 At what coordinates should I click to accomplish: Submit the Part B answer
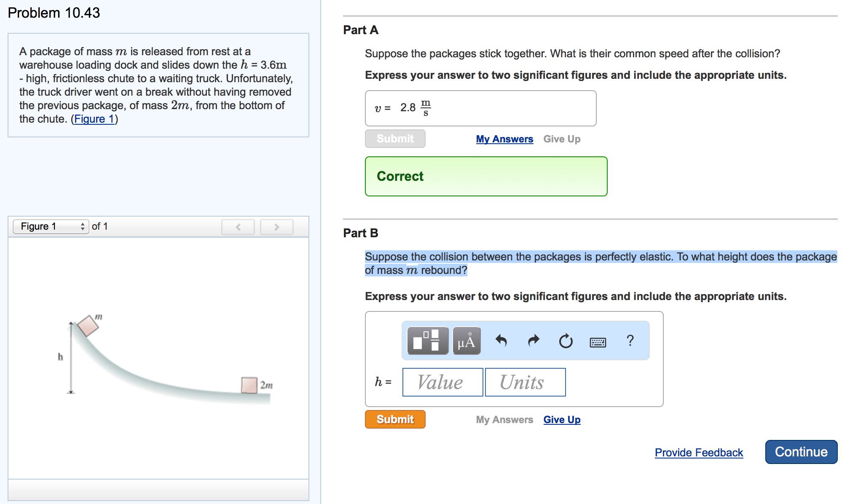(395, 419)
